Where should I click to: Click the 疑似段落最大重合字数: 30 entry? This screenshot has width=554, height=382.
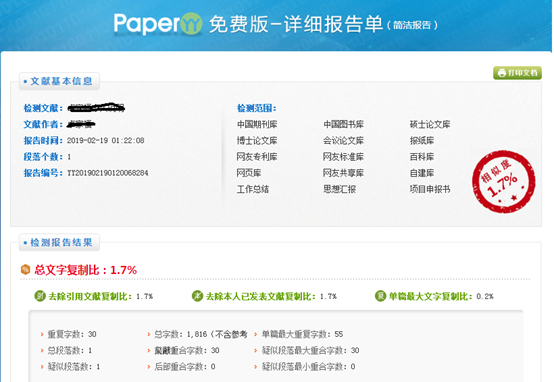pos(310,350)
